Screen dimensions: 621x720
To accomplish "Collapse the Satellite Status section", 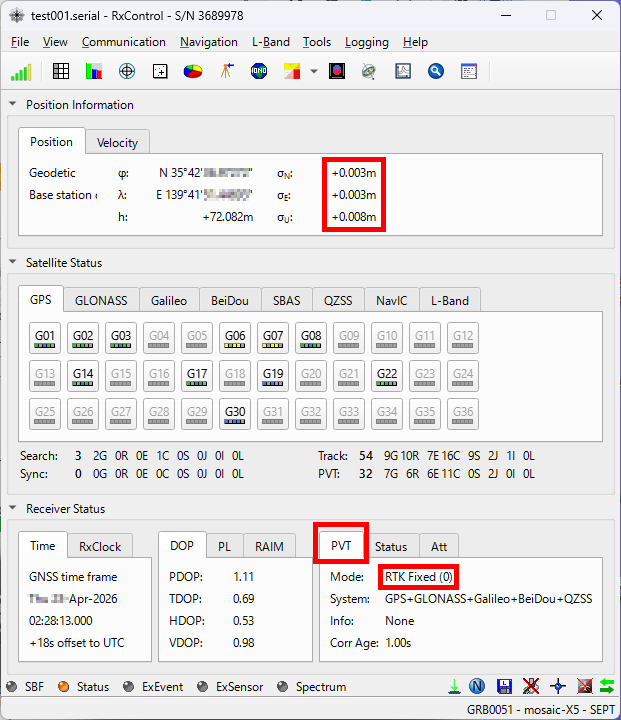I will click(13, 263).
